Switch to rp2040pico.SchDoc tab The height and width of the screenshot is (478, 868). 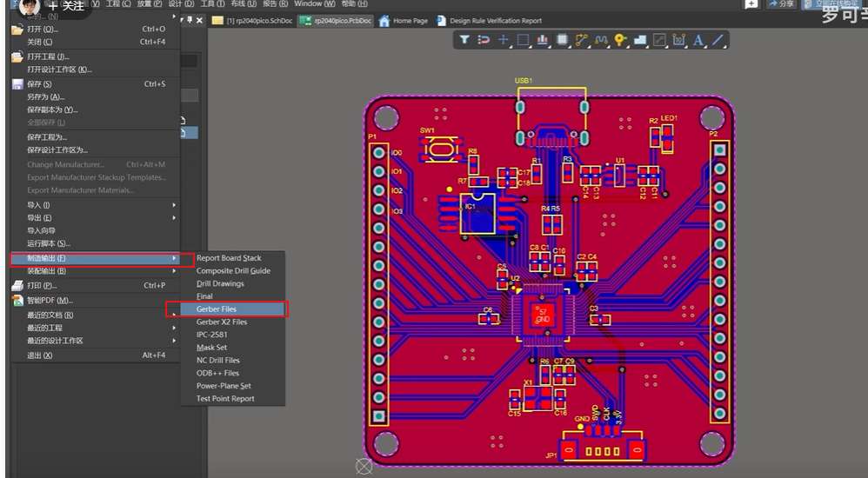(252, 21)
